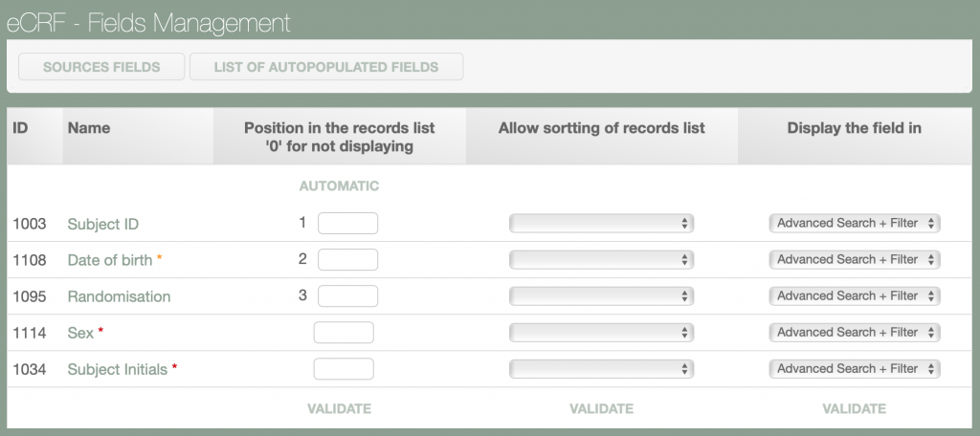980x436 pixels.
Task: Click position input for Subject Initials
Action: coord(344,369)
